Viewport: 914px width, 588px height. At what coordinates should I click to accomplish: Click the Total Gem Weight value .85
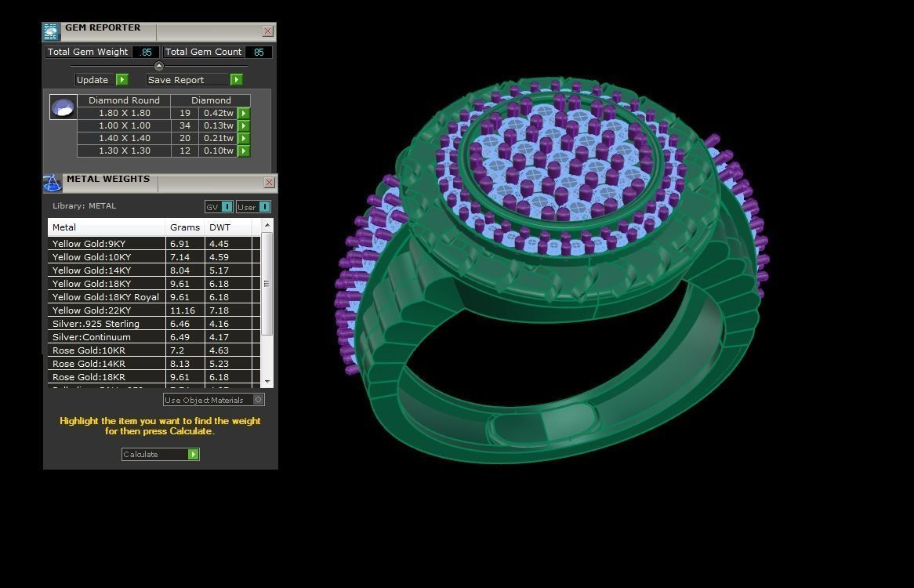[x=146, y=52]
